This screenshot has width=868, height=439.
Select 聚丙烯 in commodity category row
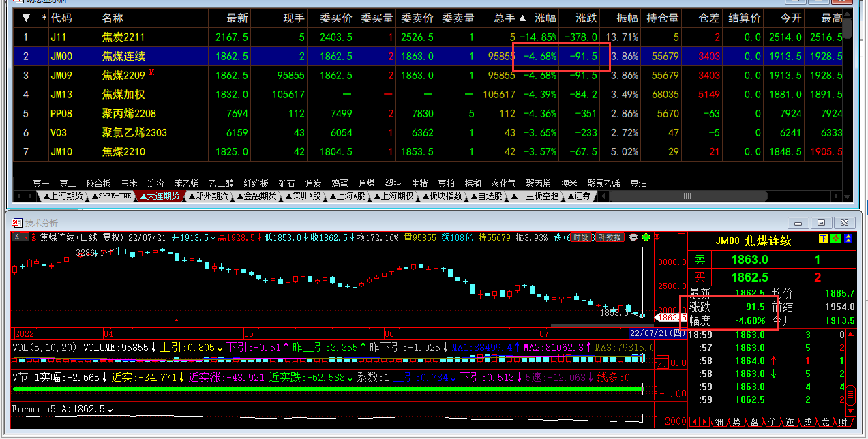coord(538,183)
